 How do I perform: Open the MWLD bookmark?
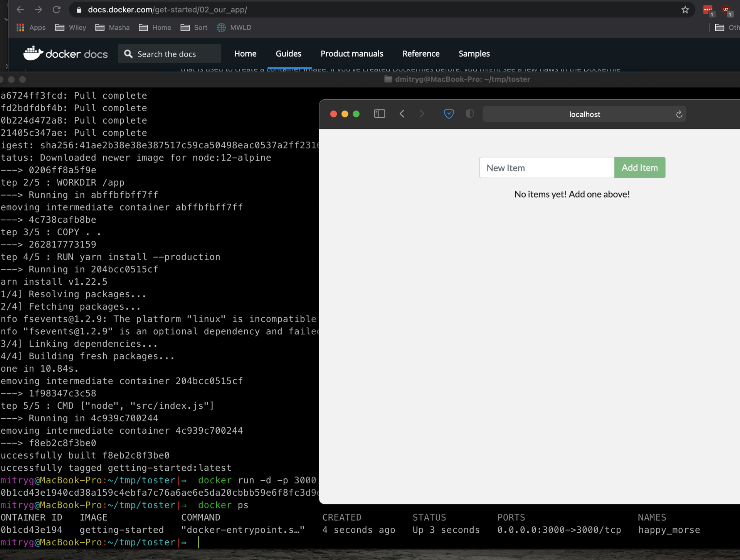click(234, 27)
